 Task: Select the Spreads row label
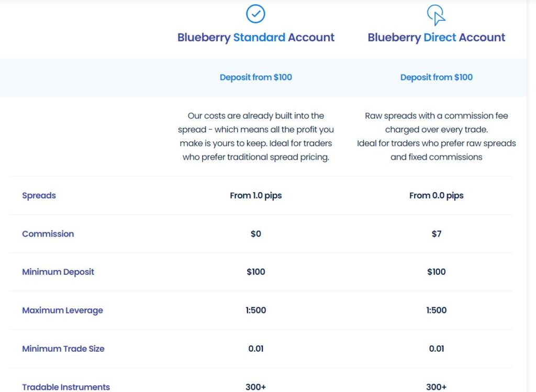tap(39, 196)
